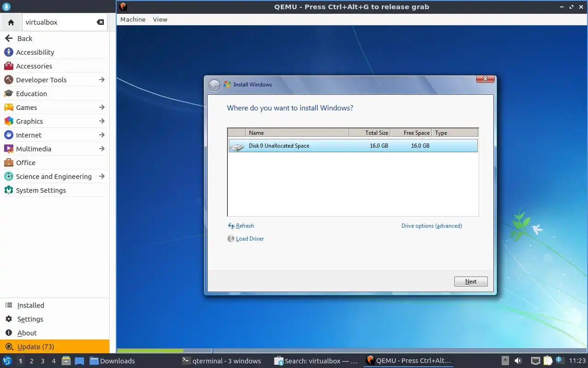The image size is (588, 368).
Task: Expand the Graphics category arrow
Action: pos(102,121)
